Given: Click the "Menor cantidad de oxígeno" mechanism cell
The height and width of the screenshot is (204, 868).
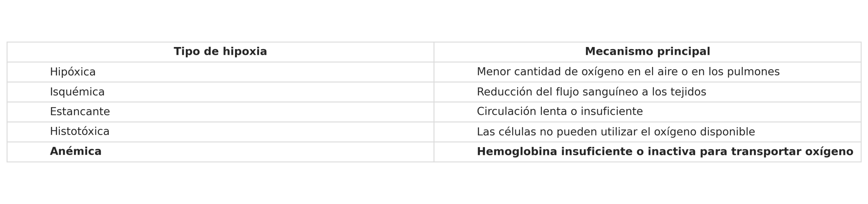Looking at the screenshot, I should point(628,72).
